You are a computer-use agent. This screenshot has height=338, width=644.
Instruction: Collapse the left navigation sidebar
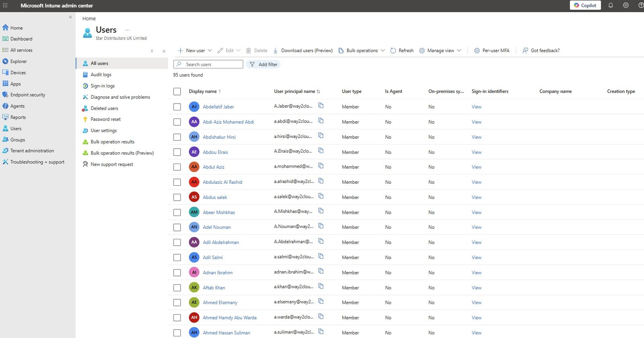click(x=70, y=17)
